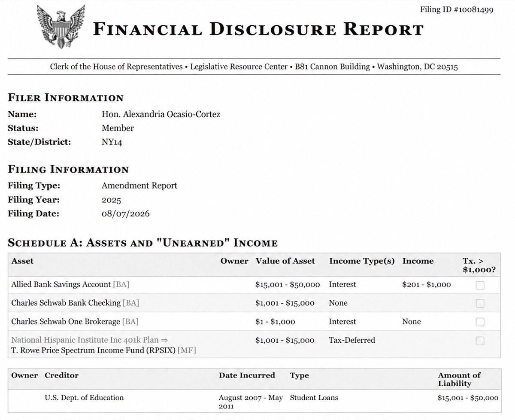Viewport: 515px width, 420px height.
Task: Click the Filer Information heading
Action: tap(66, 98)
